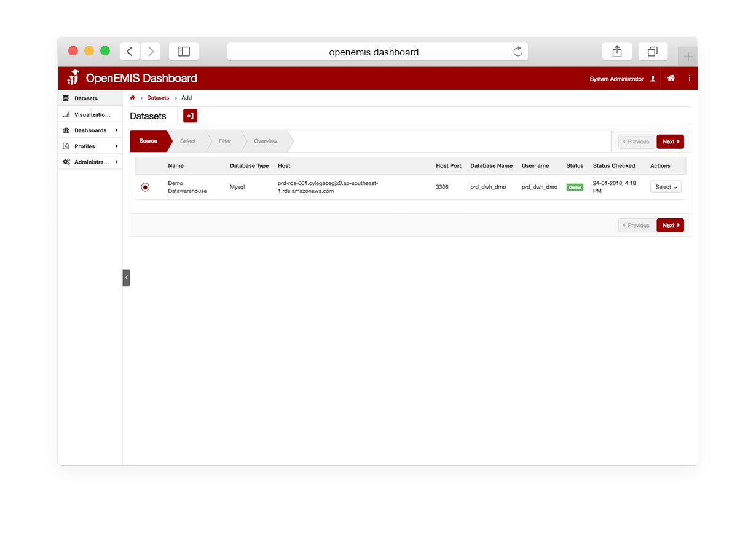Expand the Profiles submenu arrow
Image resolution: width=756 pixels, height=551 pixels.
coord(117,146)
